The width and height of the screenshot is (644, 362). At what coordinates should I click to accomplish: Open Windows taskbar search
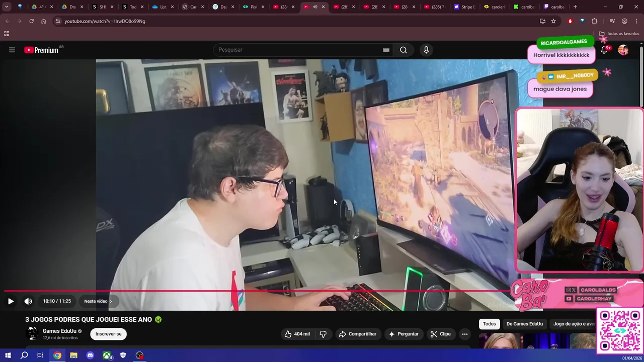tap(24, 355)
